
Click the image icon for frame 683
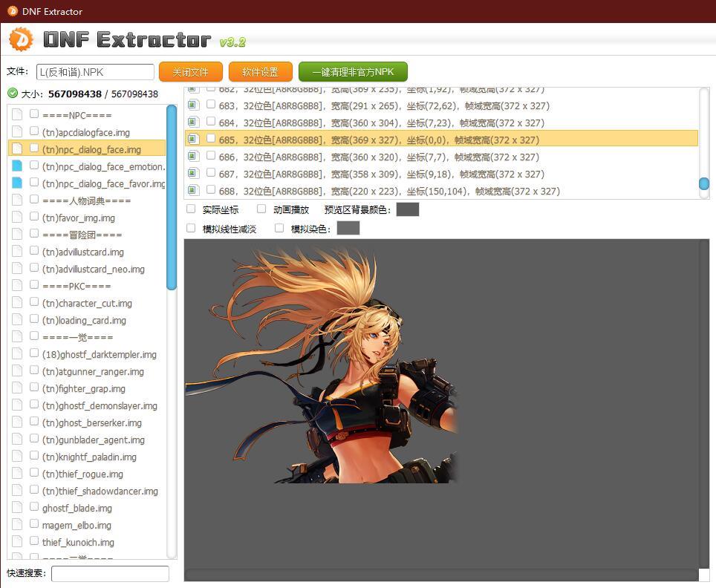pyautogui.click(x=193, y=105)
